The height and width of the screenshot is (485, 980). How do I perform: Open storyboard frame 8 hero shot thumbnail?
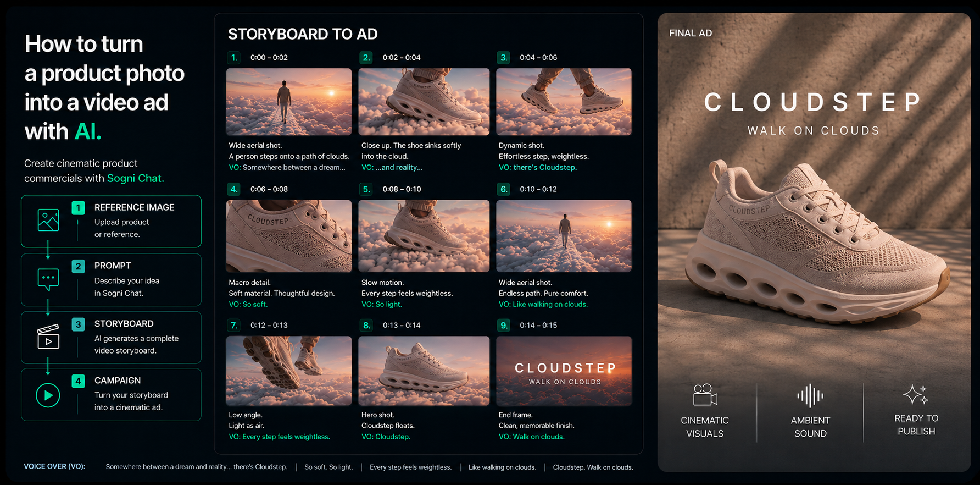point(424,371)
